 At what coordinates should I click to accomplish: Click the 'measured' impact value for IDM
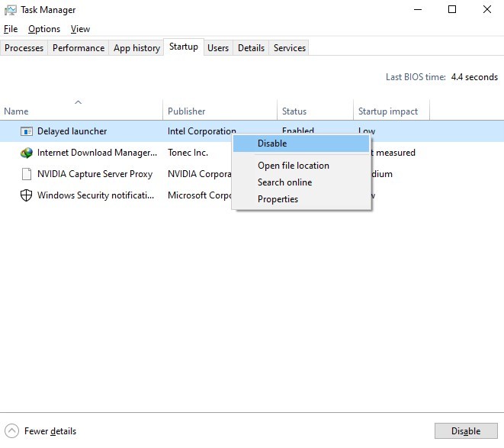[396, 153]
